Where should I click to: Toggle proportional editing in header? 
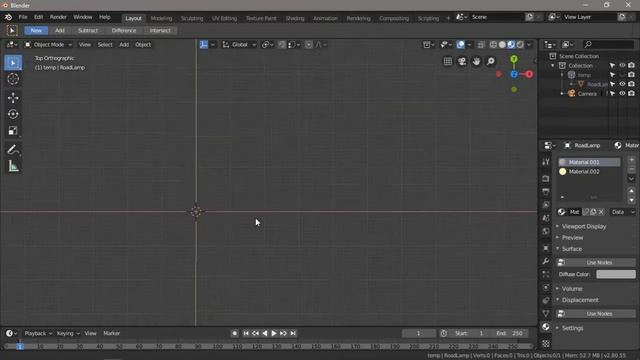(x=309, y=44)
